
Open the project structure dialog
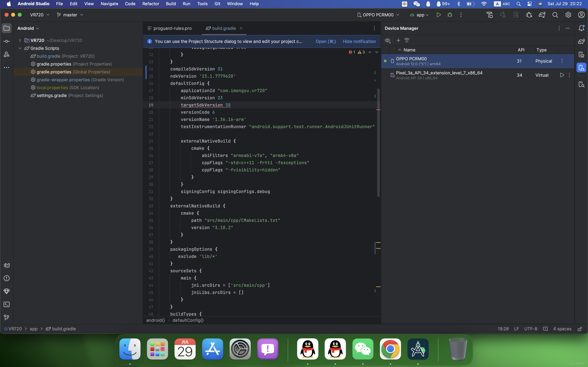(325, 41)
